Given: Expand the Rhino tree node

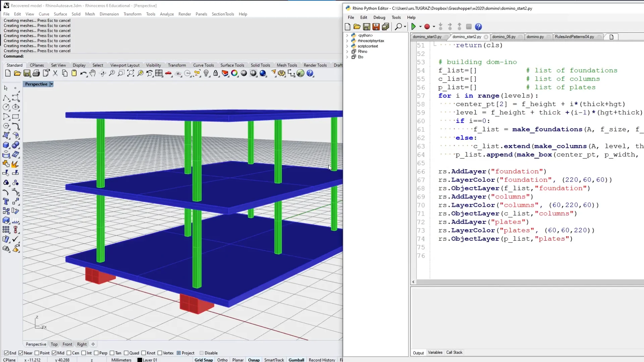Looking at the screenshot, I should [x=347, y=51].
